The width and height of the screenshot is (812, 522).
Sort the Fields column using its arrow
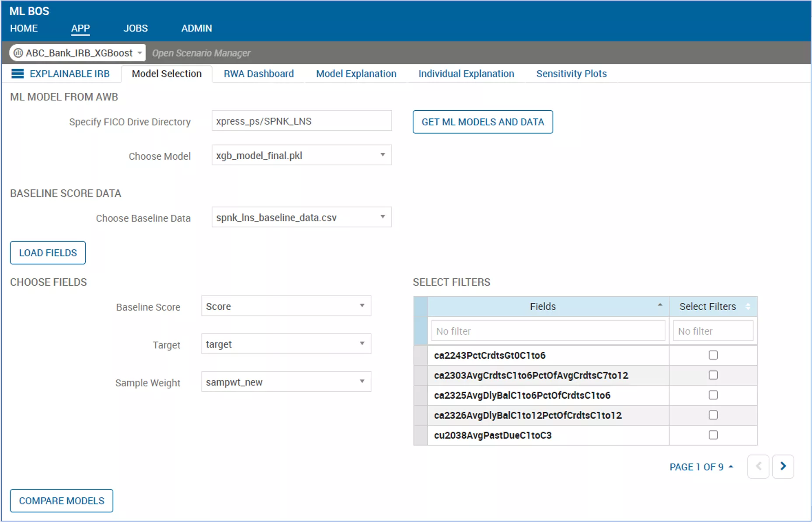[660, 305]
